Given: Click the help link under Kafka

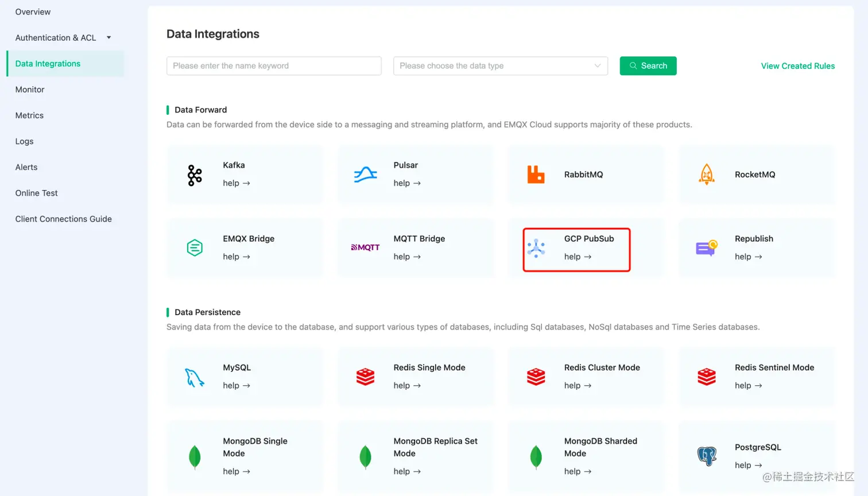Looking at the screenshot, I should tap(236, 183).
